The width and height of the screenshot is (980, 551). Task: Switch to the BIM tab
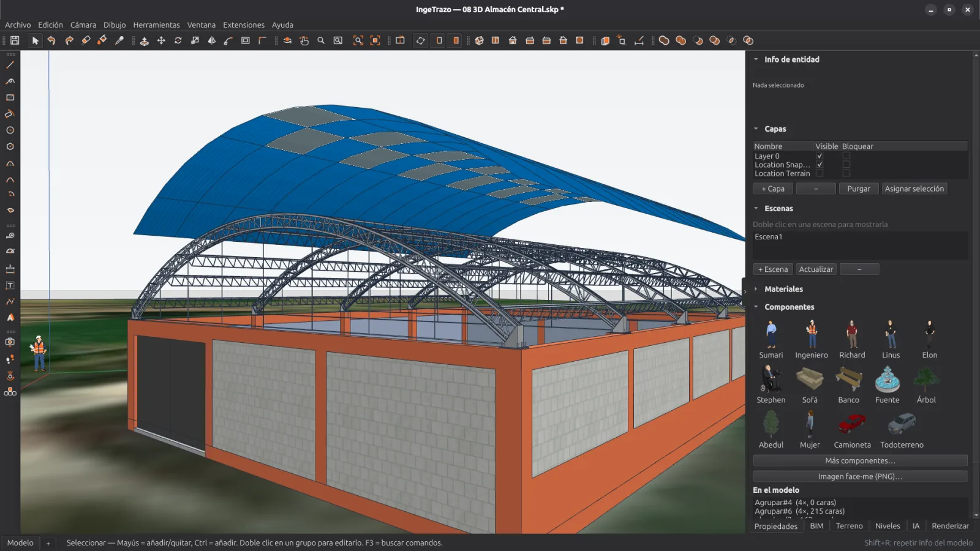[816, 526]
